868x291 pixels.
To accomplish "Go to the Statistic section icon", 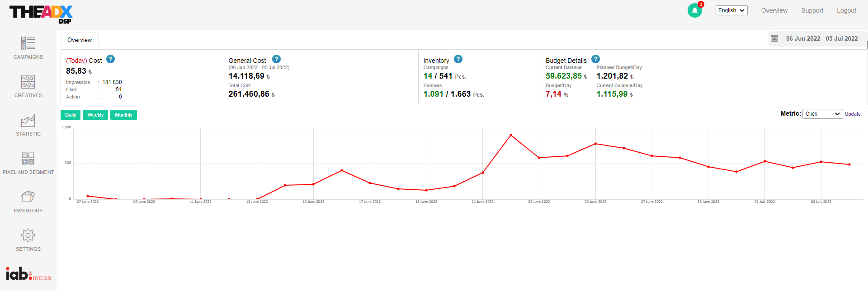I will 28,121.
